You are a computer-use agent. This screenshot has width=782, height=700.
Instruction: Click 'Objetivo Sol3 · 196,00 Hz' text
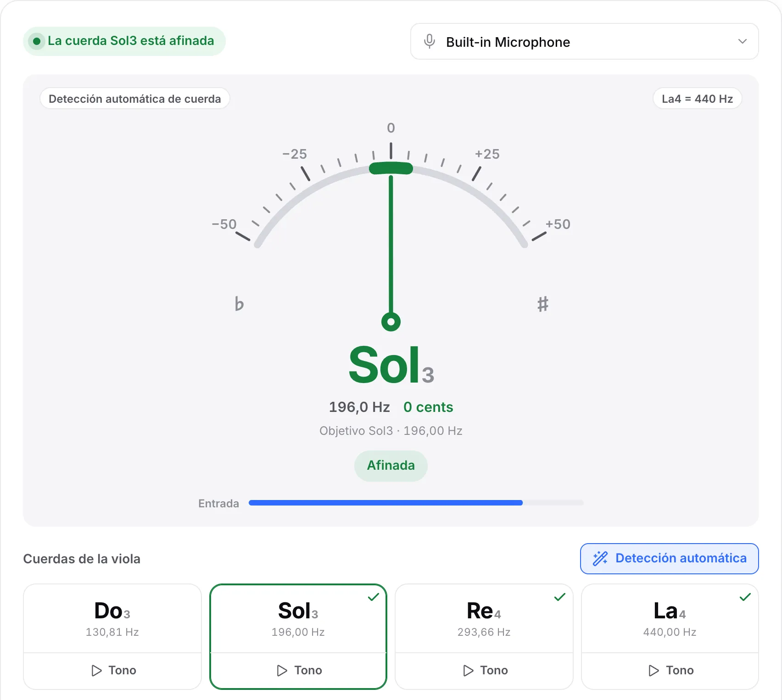(391, 431)
